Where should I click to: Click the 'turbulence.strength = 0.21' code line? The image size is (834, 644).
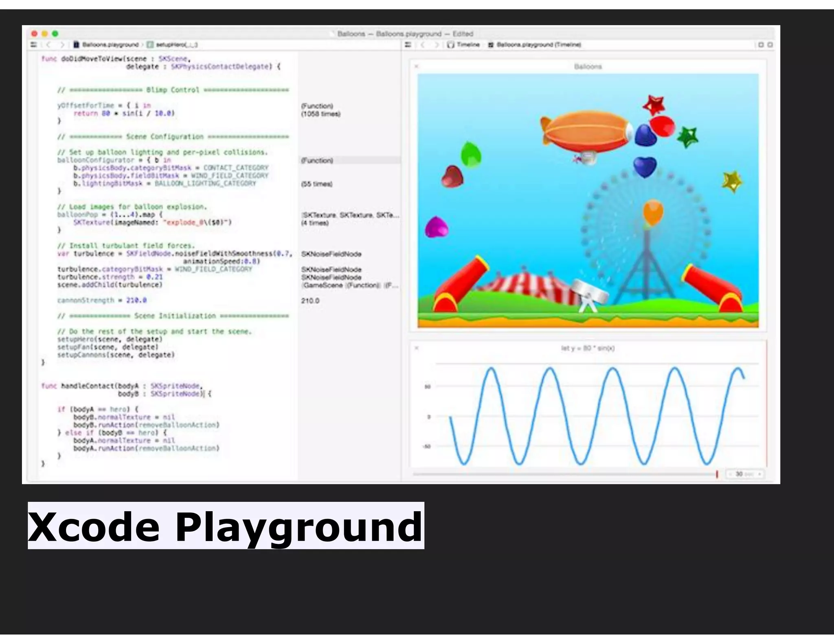(110, 277)
